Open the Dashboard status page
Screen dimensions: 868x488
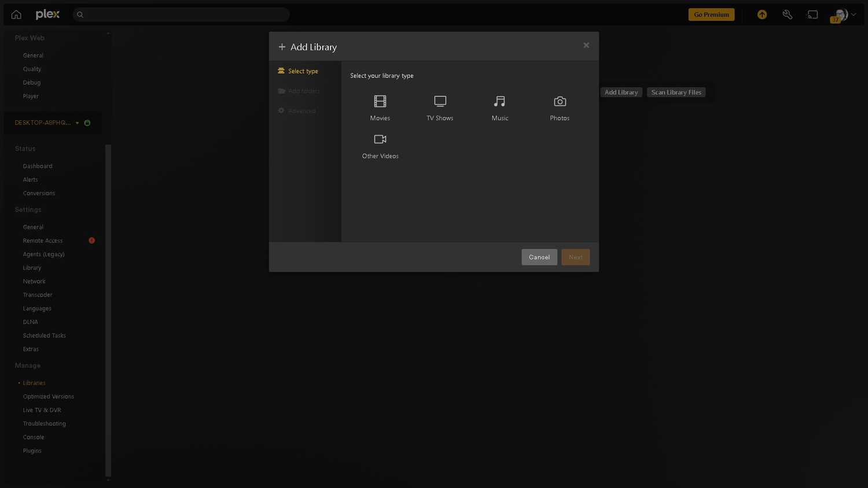(38, 166)
